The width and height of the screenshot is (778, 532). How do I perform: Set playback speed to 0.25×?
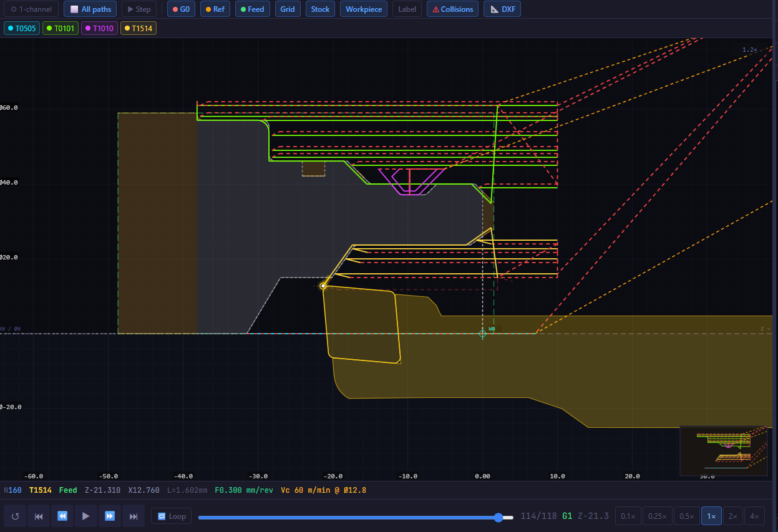point(657,516)
